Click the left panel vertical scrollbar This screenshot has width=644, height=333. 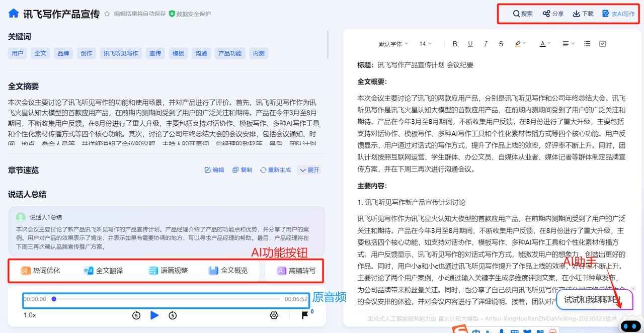(328, 44)
